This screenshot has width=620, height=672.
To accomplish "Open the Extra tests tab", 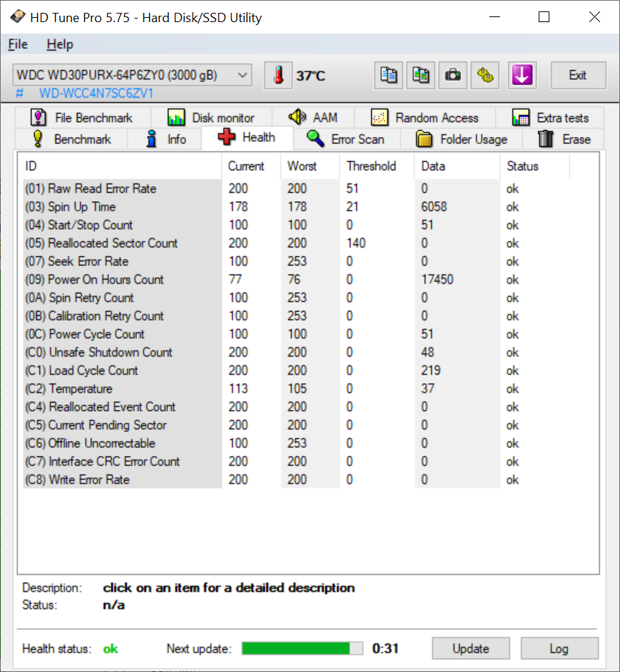I will [550, 118].
